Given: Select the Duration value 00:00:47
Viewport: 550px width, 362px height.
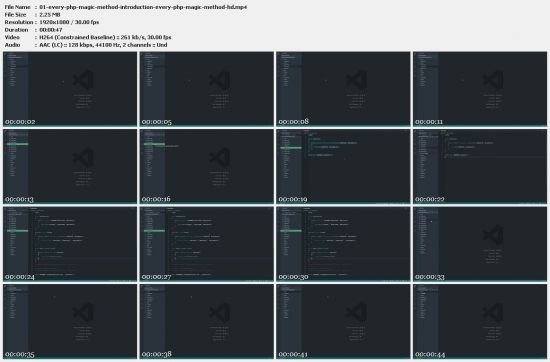Looking at the screenshot, I should pos(51,30).
